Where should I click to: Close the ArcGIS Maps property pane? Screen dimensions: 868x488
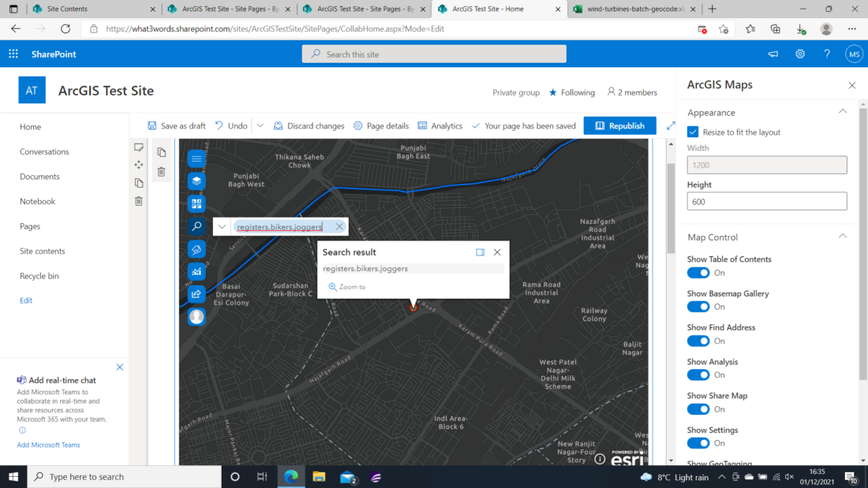coord(852,85)
